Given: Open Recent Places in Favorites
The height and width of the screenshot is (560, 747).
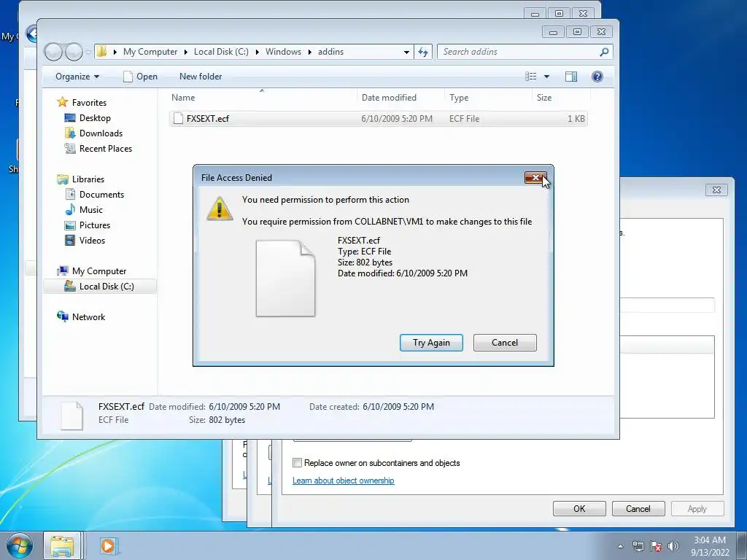Looking at the screenshot, I should coord(105,149).
